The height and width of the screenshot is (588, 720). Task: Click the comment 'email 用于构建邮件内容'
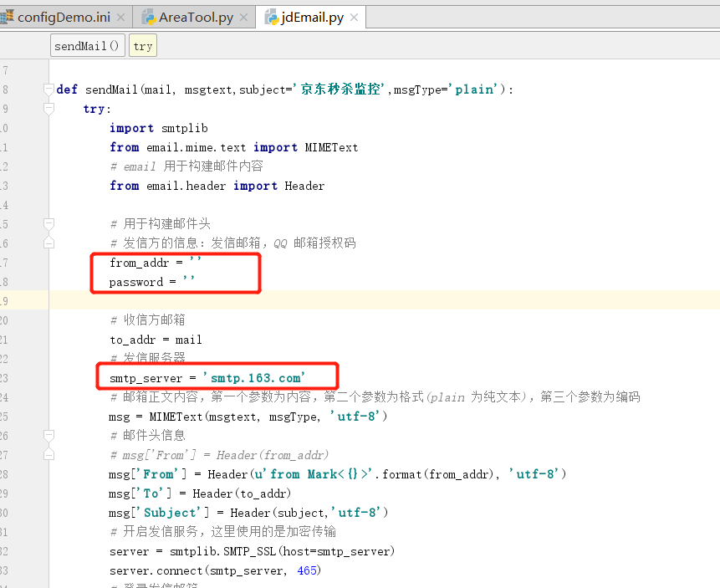click(186, 166)
